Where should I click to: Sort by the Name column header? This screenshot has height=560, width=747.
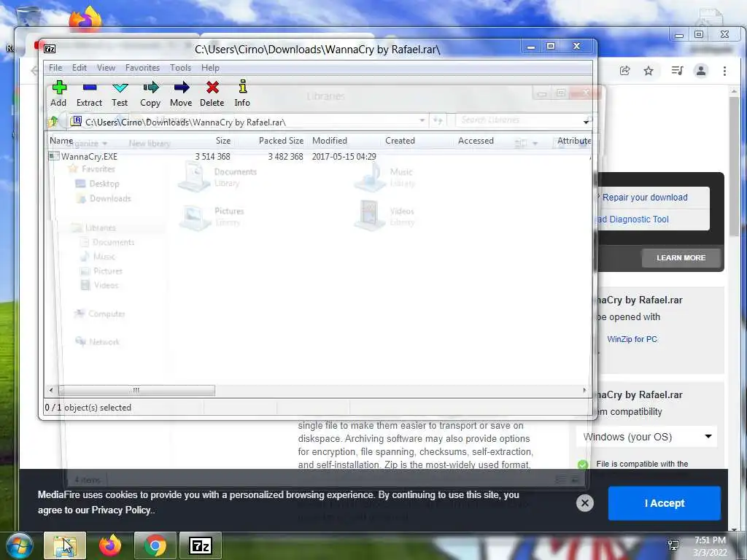[61, 141]
